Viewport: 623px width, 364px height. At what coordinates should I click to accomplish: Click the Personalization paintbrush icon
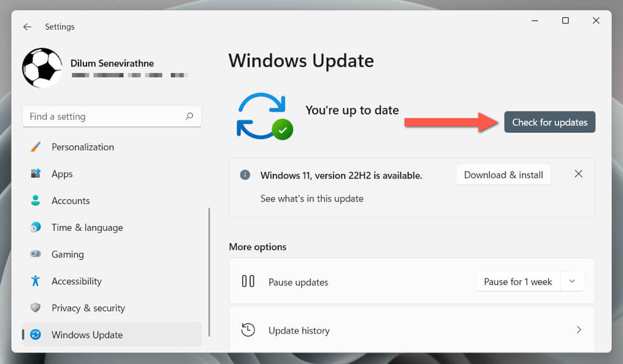pos(35,147)
